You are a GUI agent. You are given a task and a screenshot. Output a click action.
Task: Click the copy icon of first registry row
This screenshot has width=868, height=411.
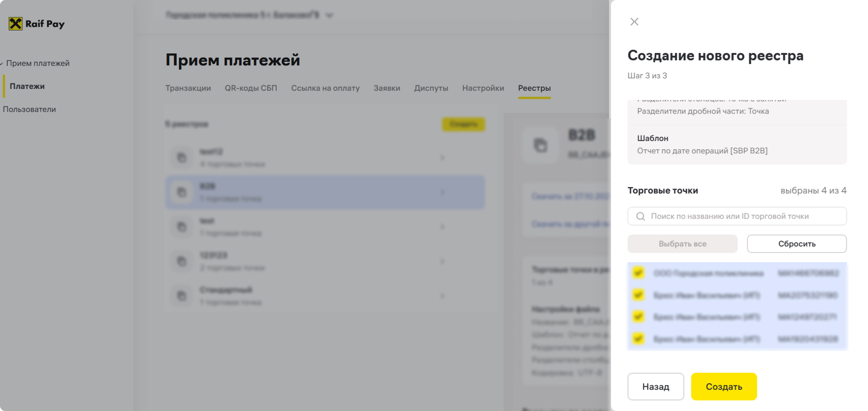click(182, 158)
